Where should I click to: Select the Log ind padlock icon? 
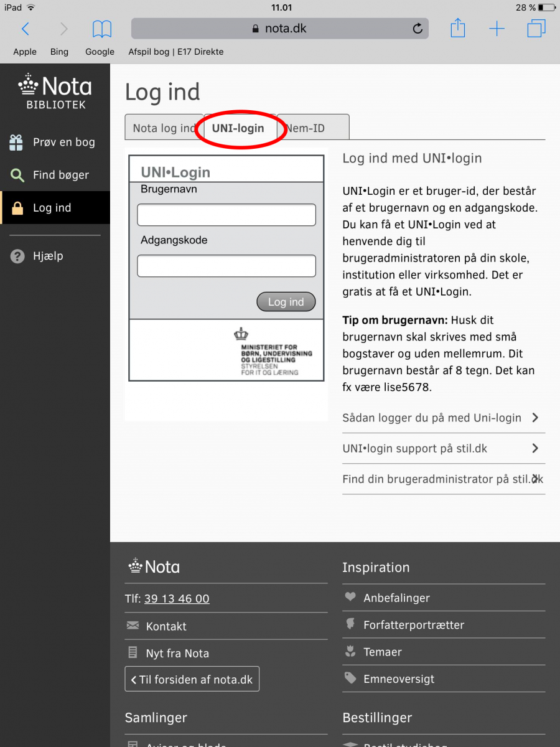(17, 208)
